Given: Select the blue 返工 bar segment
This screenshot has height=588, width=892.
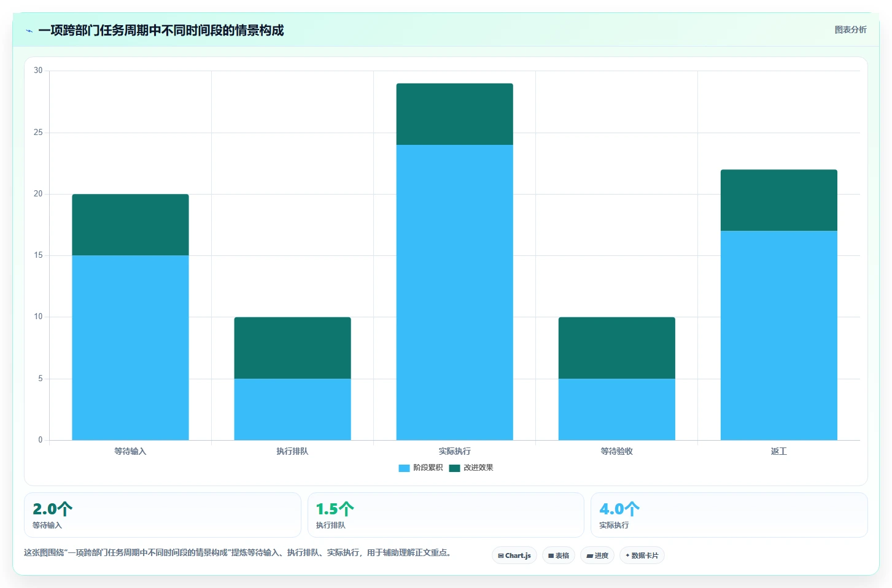Looking at the screenshot, I should click(778, 335).
